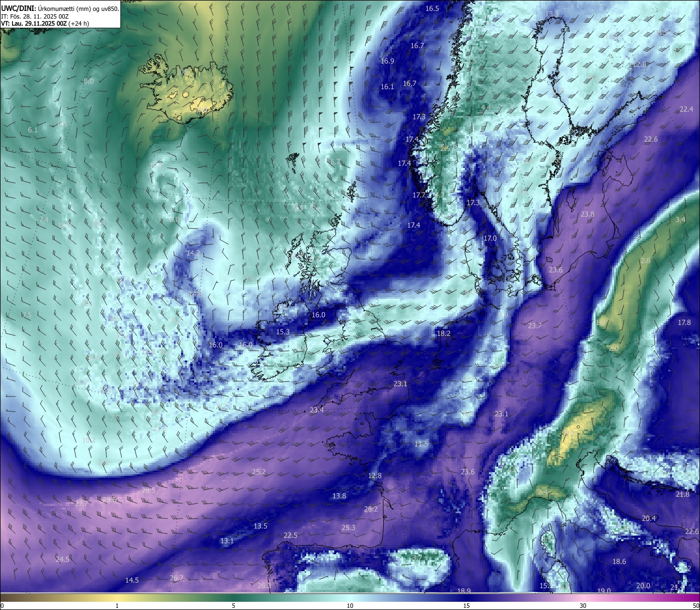Click the 24.5 value label
The image size is (700, 610).
[62, 559]
